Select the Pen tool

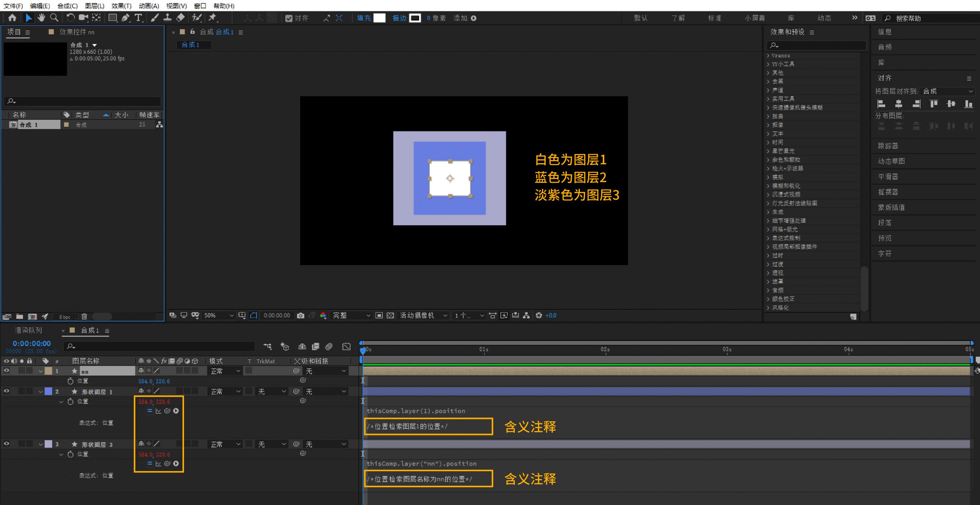125,18
